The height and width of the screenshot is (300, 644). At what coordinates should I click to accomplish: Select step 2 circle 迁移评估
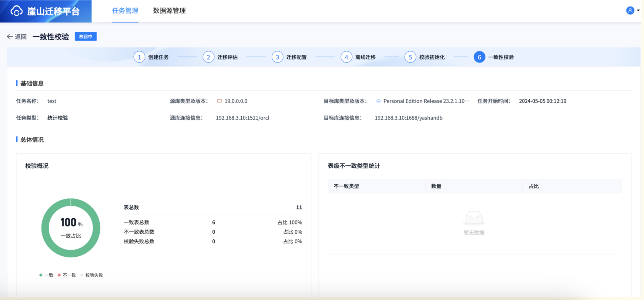(x=208, y=57)
